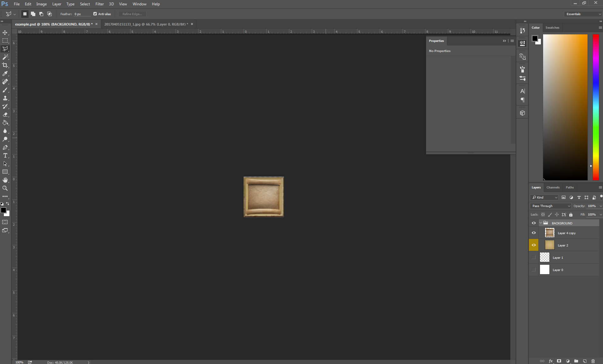
Task: Select the Hand tool
Action: click(5, 180)
